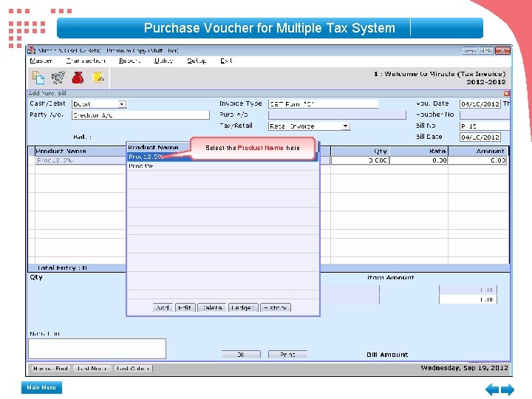Click the Add button in product popup
Viewport: 532px width, 399px height.
(163, 307)
